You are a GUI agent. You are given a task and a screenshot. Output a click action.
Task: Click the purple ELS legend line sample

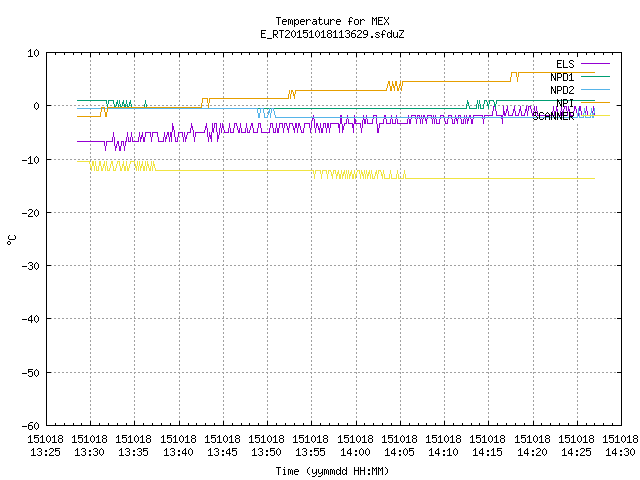[x=595, y=64]
